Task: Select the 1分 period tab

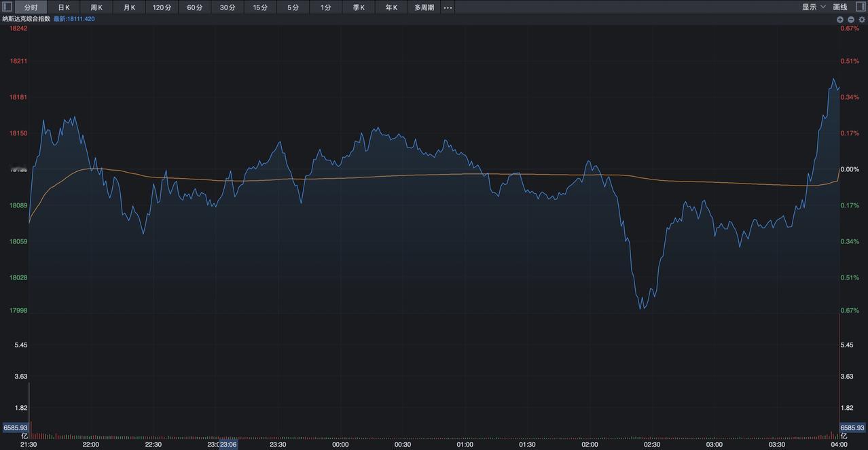Action: tap(326, 7)
